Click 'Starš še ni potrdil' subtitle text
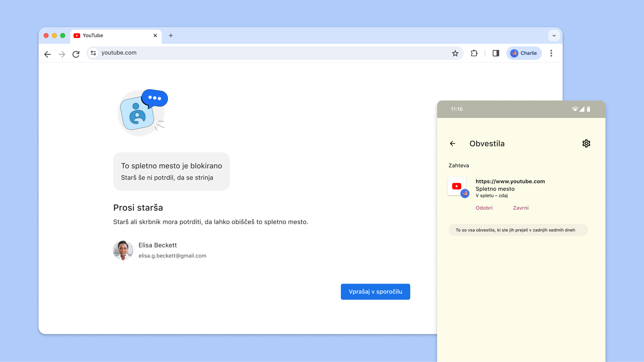Image resolution: width=644 pixels, height=362 pixels. click(167, 178)
